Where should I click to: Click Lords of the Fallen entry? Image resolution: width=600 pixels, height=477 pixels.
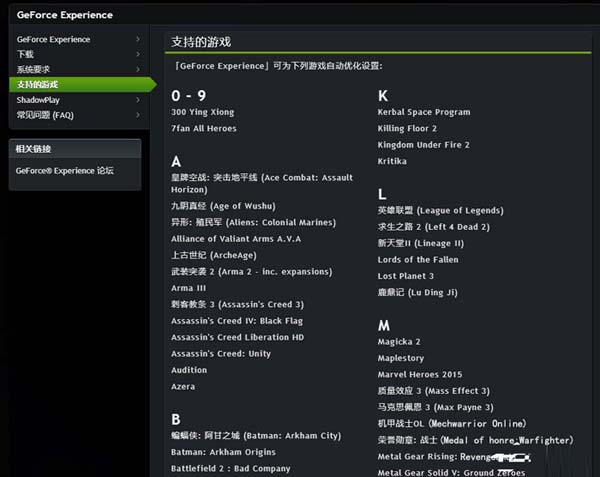[x=418, y=260]
